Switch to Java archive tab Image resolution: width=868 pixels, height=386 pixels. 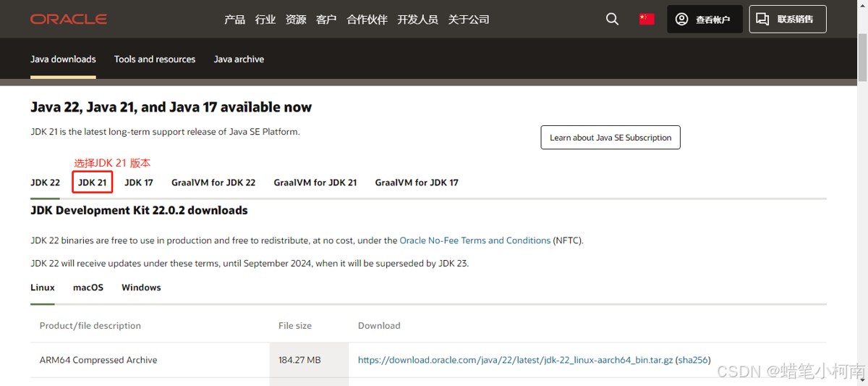[239, 59]
